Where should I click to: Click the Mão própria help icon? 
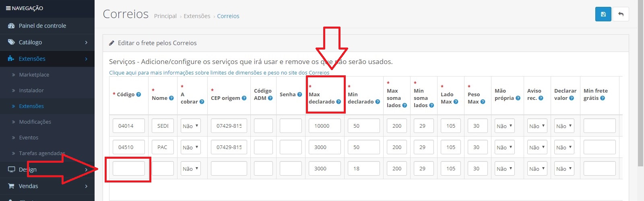coord(518,98)
